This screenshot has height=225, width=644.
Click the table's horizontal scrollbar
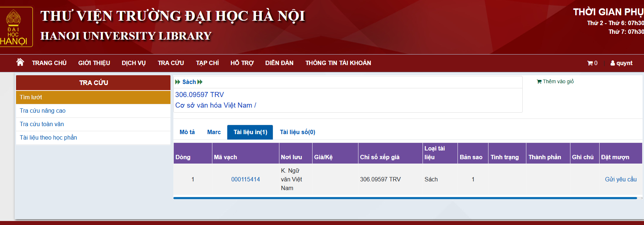click(x=405, y=198)
